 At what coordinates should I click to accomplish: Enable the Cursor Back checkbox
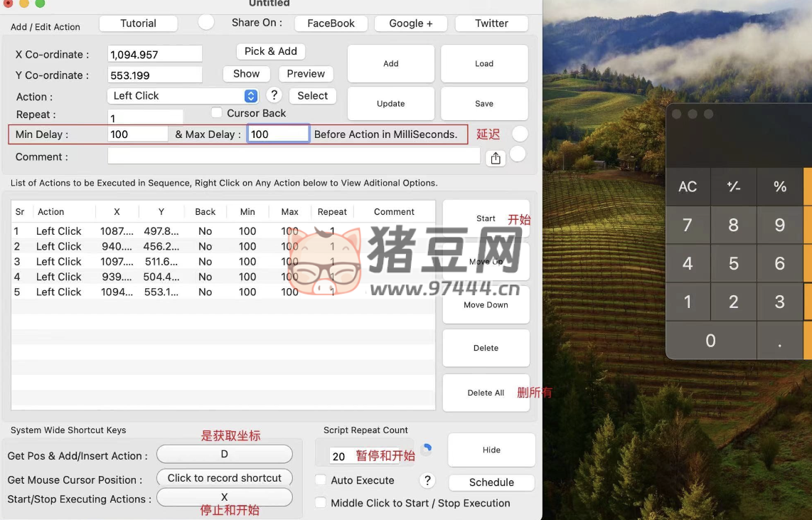[217, 112]
